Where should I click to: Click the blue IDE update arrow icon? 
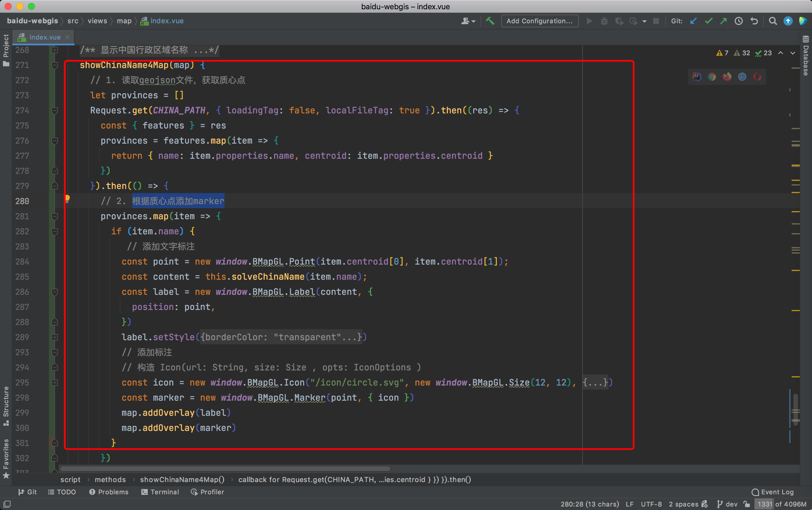pyautogui.click(x=788, y=21)
